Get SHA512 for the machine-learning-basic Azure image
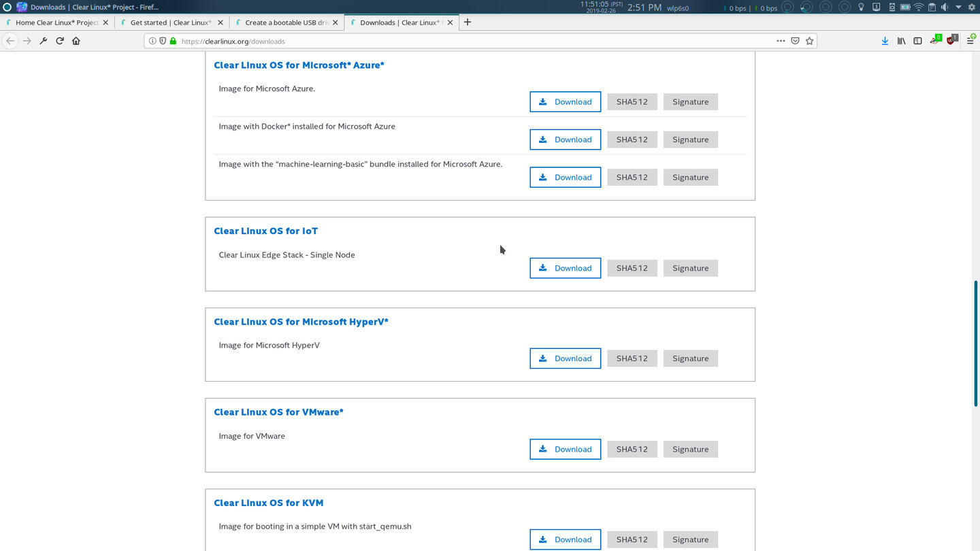The height and width of the screenshot is (551, 980). [x=632, y=177]
